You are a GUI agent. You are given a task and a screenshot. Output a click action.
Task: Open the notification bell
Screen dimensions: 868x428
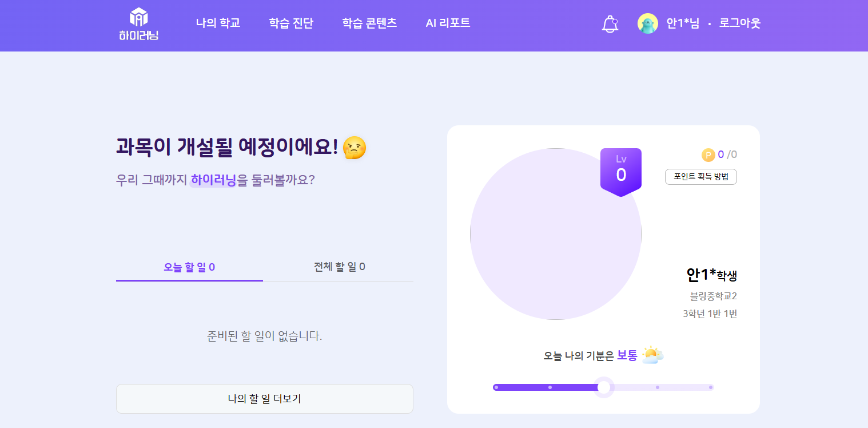[610, 24]
